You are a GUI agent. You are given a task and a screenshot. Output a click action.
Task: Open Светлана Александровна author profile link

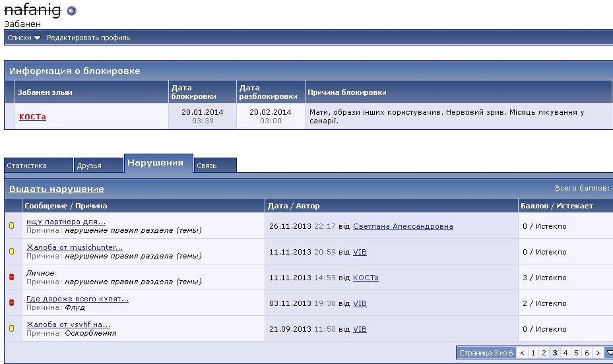403,226
